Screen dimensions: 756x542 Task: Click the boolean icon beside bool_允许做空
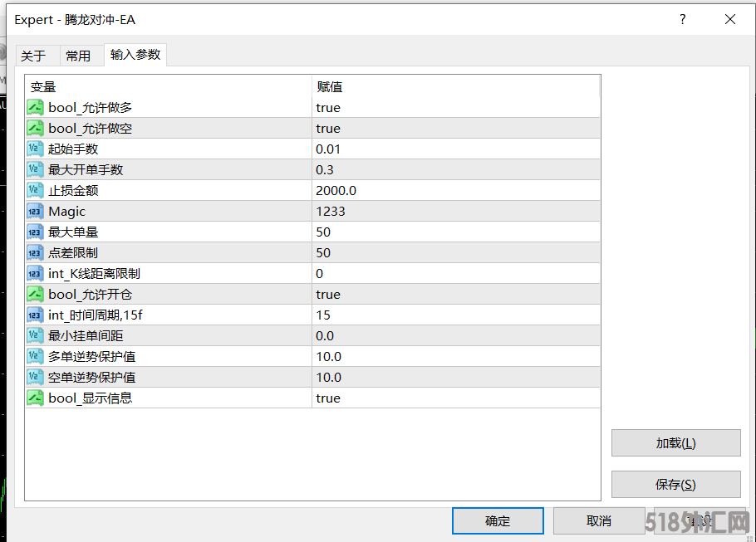click(x=35, y=128)
